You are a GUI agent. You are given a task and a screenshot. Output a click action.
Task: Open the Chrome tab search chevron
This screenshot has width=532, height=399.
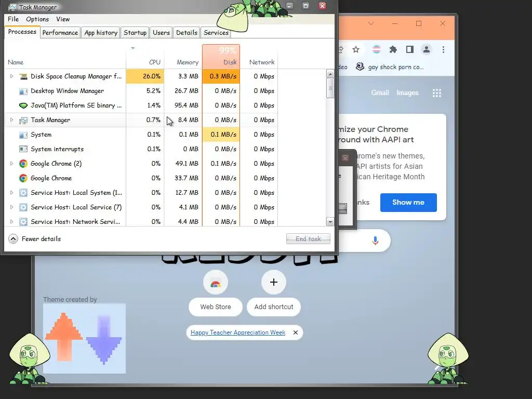(x=371, y=23)
